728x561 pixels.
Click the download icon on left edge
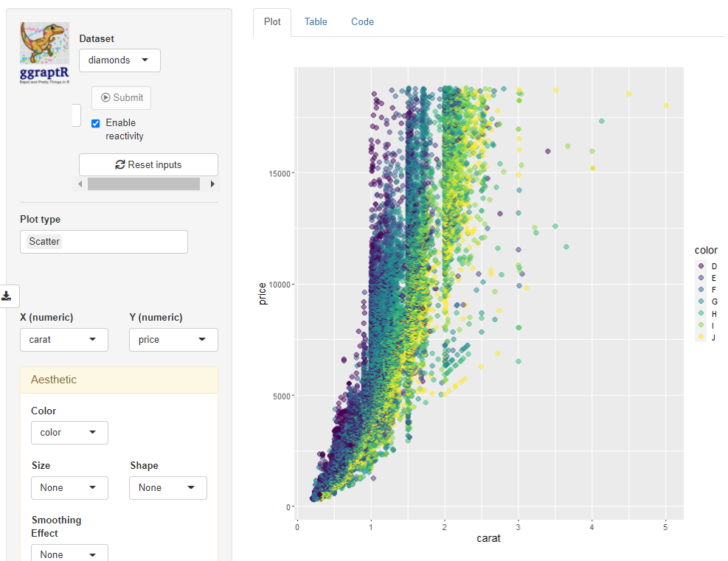pyautogui.click(x=7, y=296)
